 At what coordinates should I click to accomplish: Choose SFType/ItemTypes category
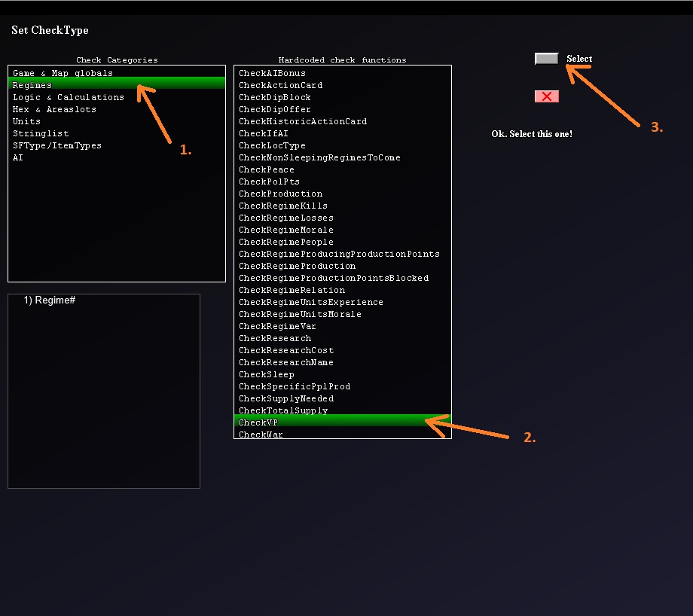coord(117,145)
